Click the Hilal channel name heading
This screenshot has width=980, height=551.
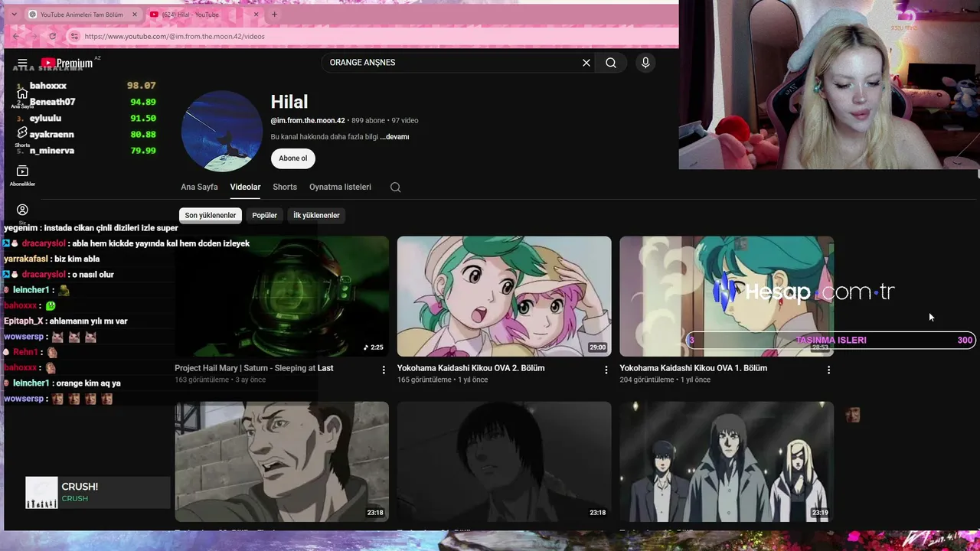point(289,102)
